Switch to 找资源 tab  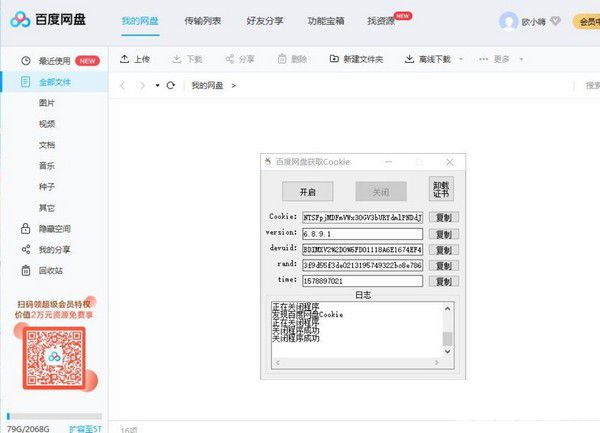[381, 21]
